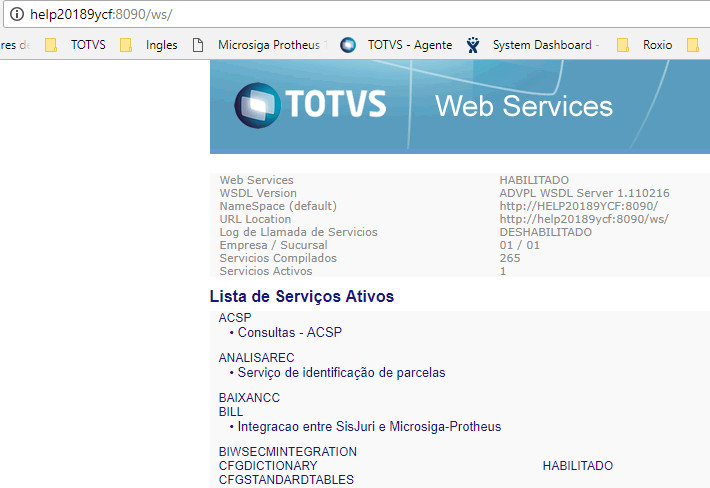This screenshot has height=488, width=710.
Task: Click the Servicios Activos label
Action: (266, 271)
